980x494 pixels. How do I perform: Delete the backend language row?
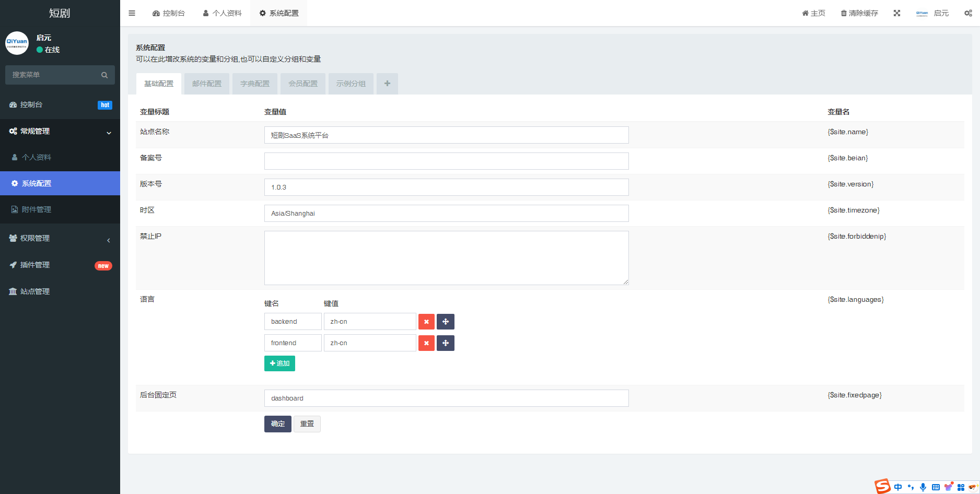426,322
